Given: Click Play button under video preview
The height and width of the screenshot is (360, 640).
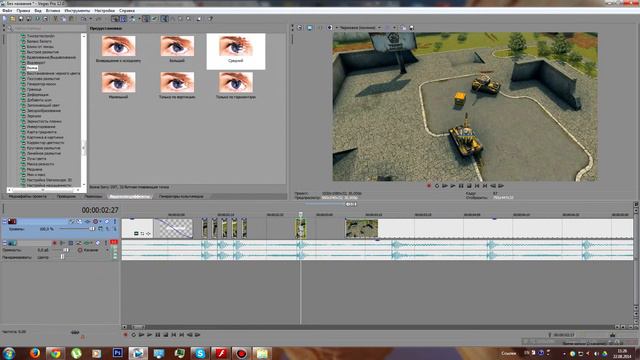Looking at the screenshot, I should coord(453,186).
